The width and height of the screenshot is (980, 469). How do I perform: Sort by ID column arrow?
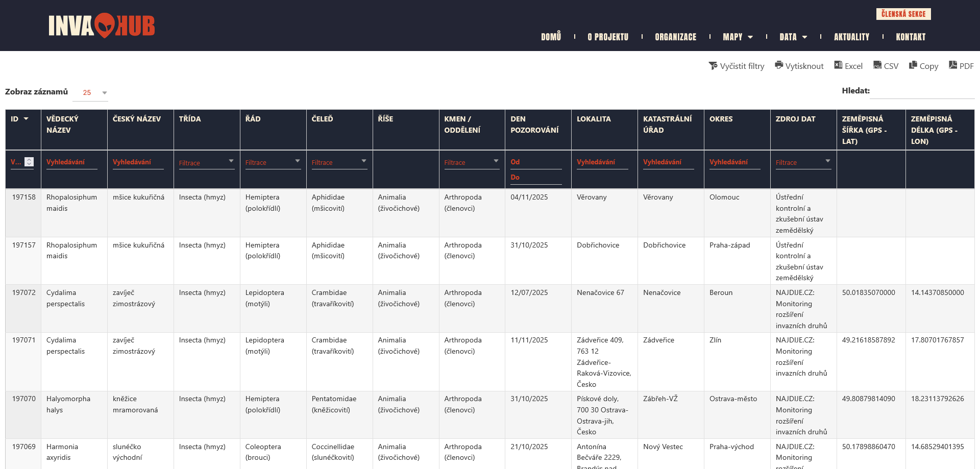click(x=26, y=119)
